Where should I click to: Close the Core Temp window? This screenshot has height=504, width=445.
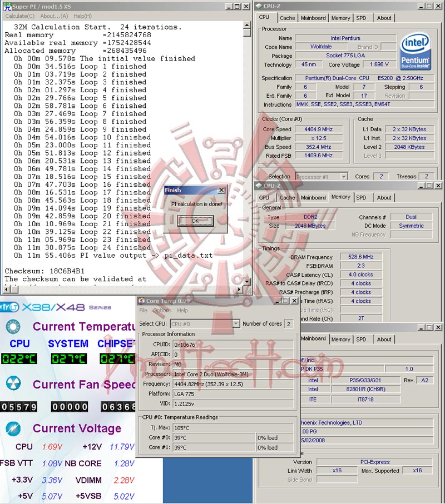(294, 301)
